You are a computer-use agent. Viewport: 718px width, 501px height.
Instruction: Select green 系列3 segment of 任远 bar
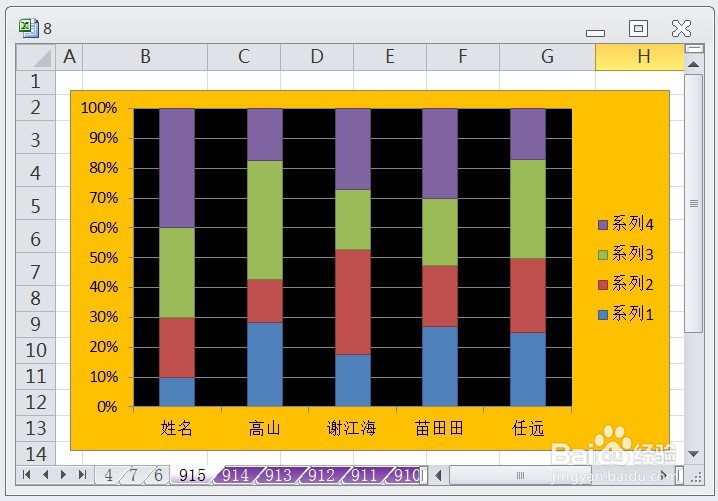tap(528, 209)
